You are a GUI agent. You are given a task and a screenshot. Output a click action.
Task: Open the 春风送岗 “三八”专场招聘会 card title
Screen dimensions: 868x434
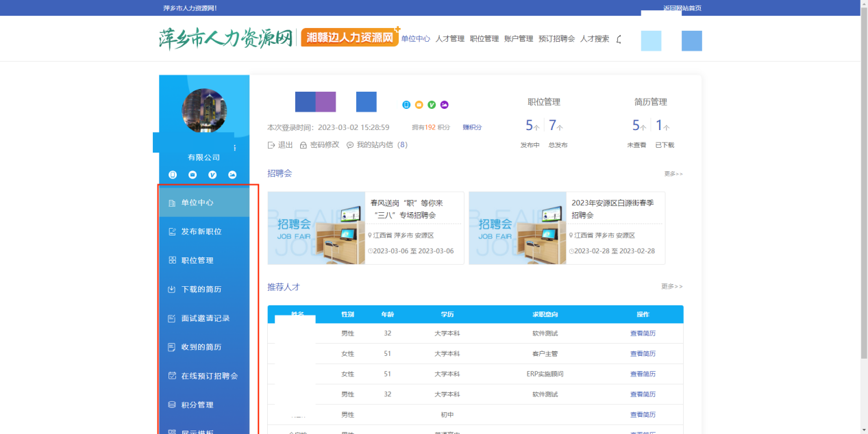(x=407, y=209)
